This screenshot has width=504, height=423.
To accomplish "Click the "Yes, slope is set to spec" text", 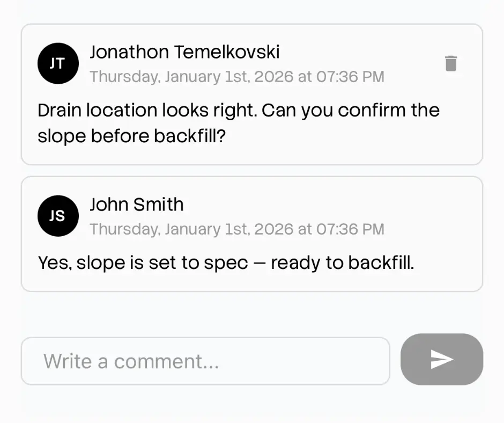I will pyautogui.click(x=143, y=263).
